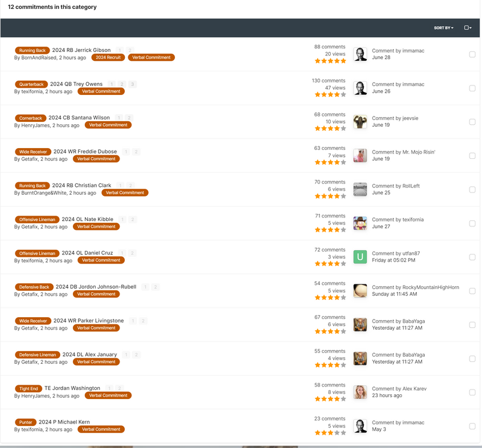Select the checkbox on the Santana Wilson row

pyautogui.click(x=472, y=121)
